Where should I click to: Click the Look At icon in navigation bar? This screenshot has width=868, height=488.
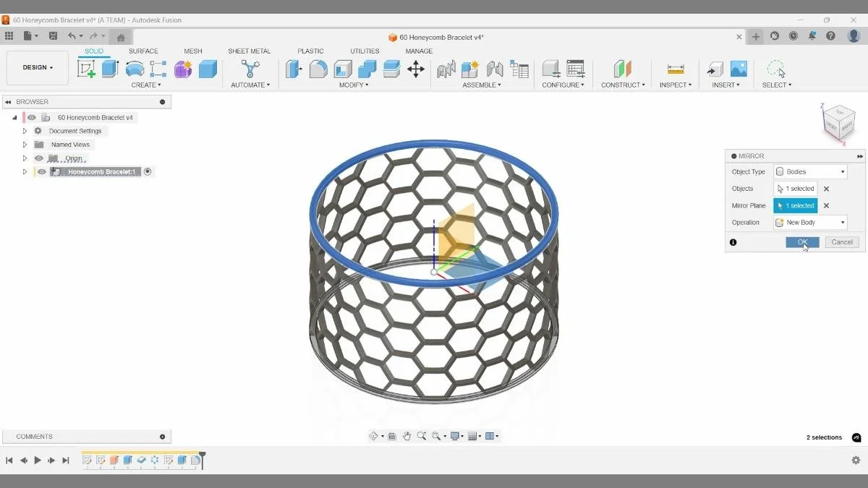coord(391,436)
